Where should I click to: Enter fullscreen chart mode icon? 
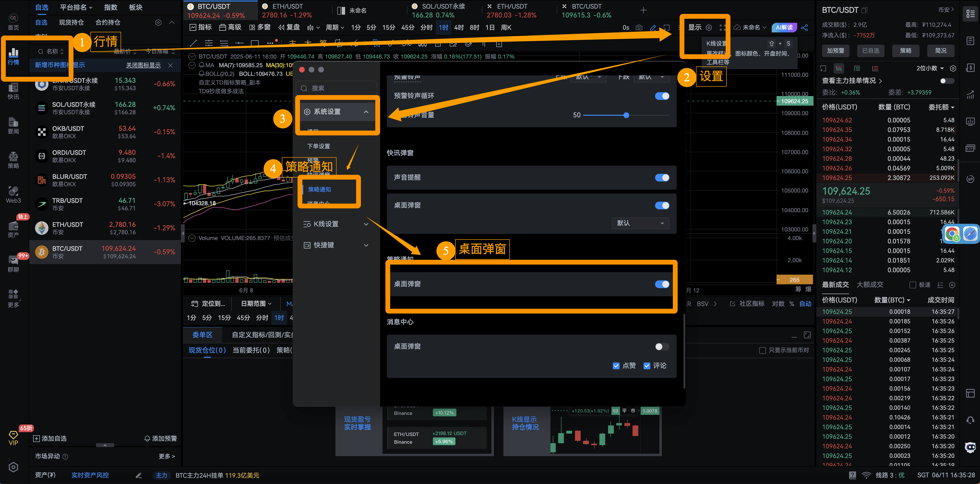click(x=723, y=27)
